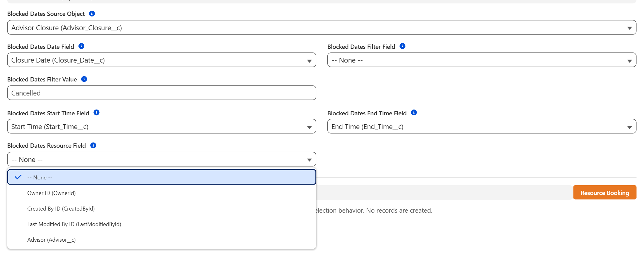644x256 pixels.
Task: Click the Resource Booking button
Action: (605, 193)
